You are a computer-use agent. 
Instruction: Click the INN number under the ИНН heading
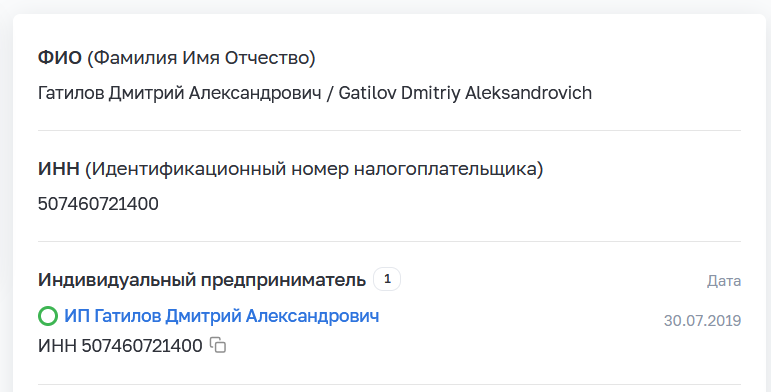(98, 204)
